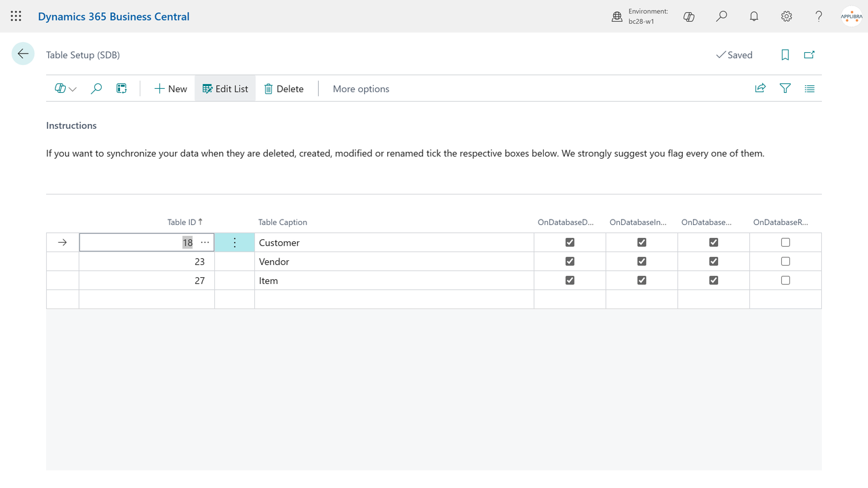Uncheck OnDatabaseDelete for Item

(x=570, y=281)
